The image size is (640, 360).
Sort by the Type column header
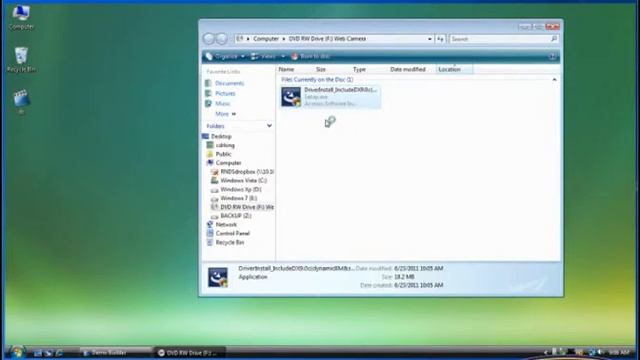click(359, 69)
